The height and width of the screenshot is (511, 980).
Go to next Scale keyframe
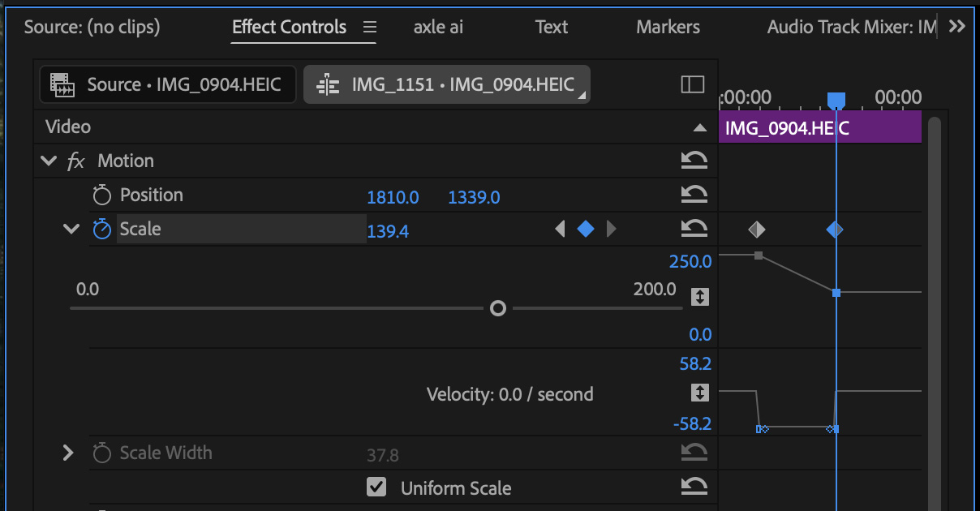coord(612,230)
